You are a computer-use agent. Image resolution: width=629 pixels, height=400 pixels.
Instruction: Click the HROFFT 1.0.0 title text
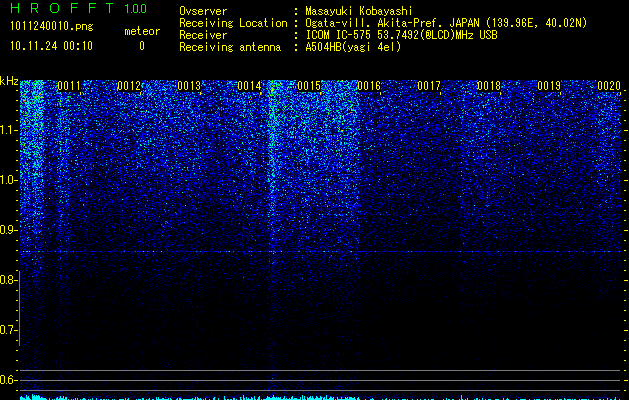[79, 8]
